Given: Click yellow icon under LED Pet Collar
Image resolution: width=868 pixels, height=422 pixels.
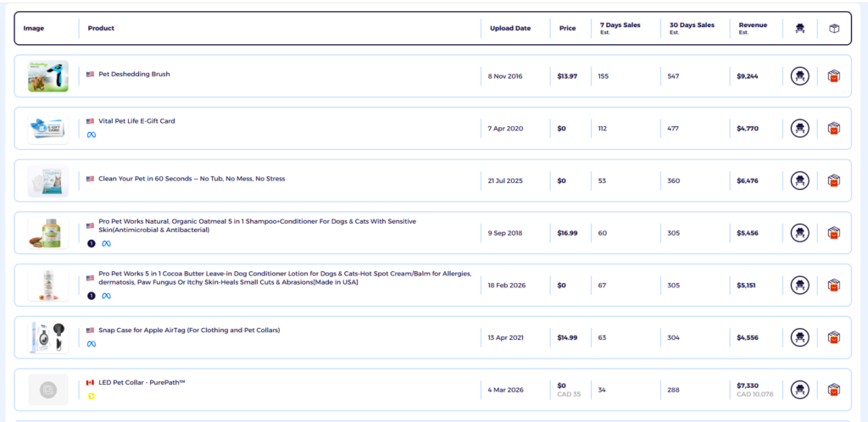Looking at the screenshot, I should (92, 396).
